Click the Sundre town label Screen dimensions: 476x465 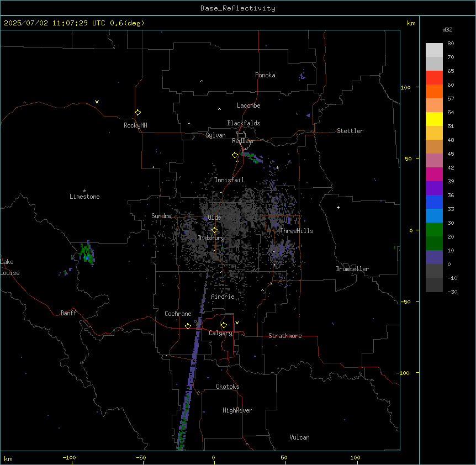[161, 216]
